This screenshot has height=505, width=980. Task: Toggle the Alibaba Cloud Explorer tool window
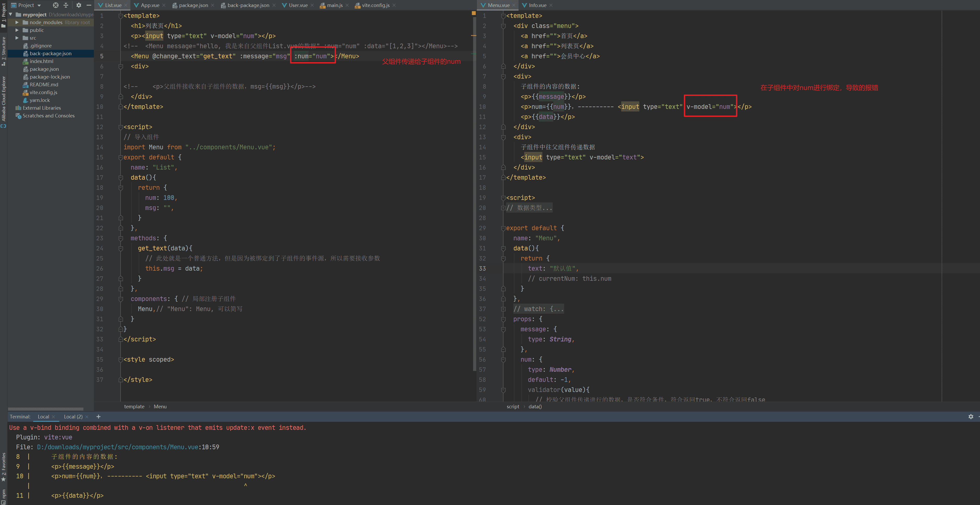(x=3, y=102)
